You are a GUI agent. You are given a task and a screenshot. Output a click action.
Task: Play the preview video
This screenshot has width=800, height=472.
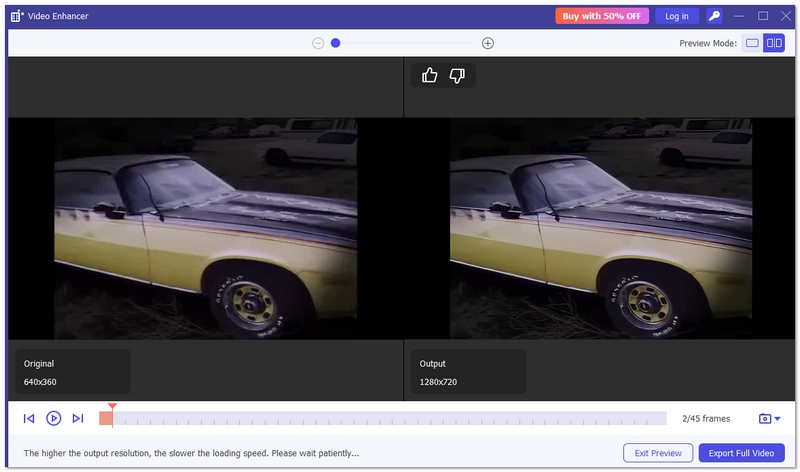pyautogui.click(x=54, y=418)
